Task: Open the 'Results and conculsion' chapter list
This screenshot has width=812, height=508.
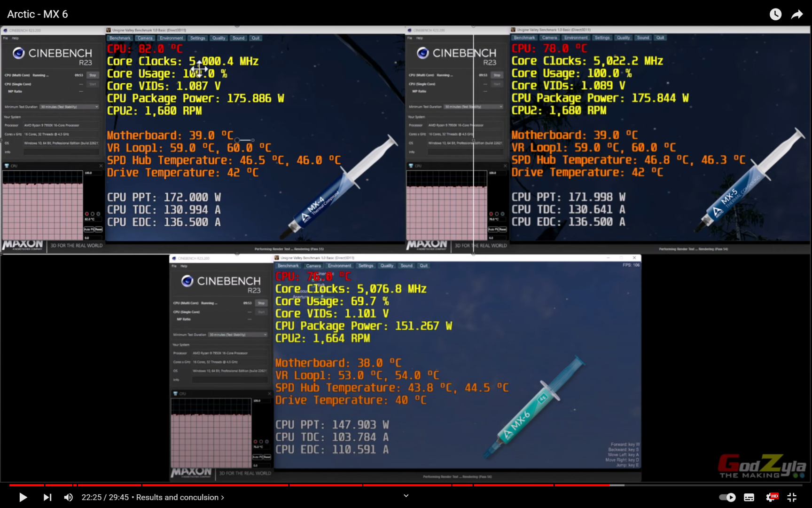Action: (x=180, y=497)
